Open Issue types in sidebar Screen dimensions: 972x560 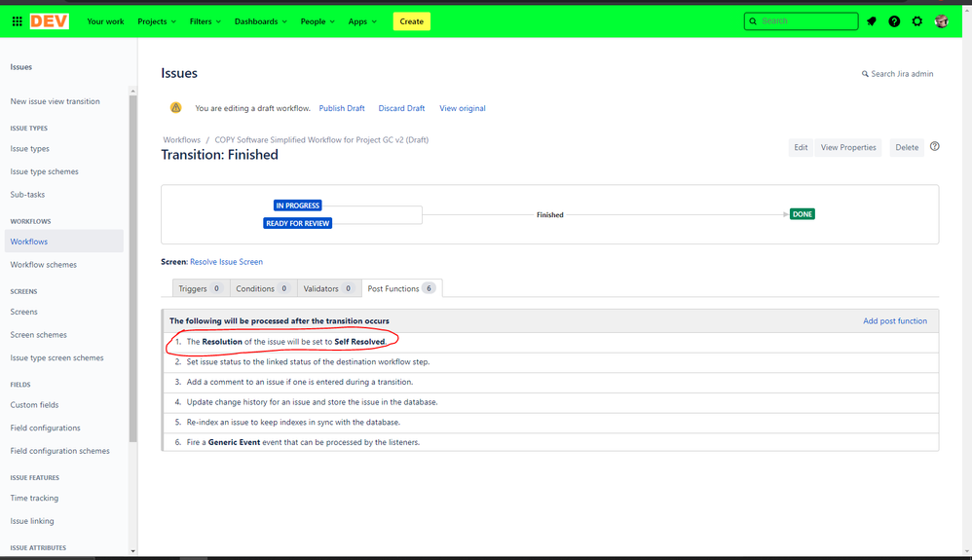30,149
